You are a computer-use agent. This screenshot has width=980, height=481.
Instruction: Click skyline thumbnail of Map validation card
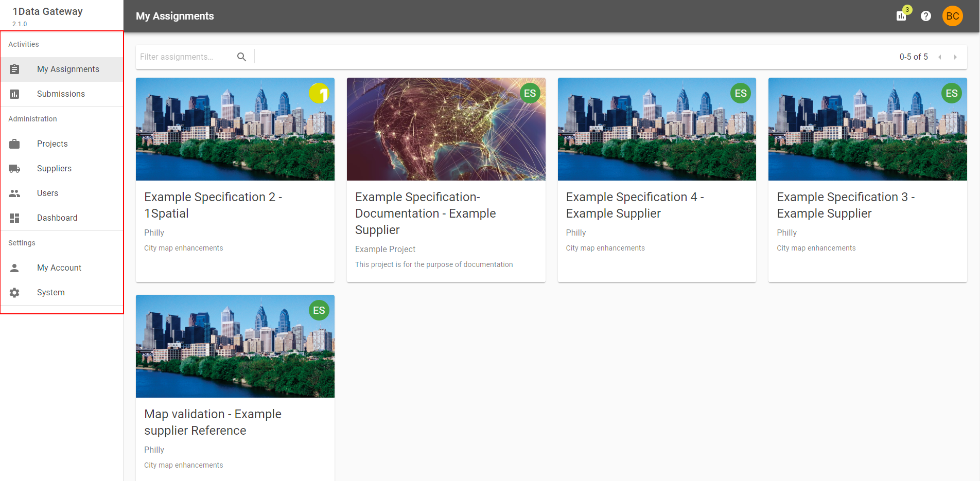[x=235, y=346]
